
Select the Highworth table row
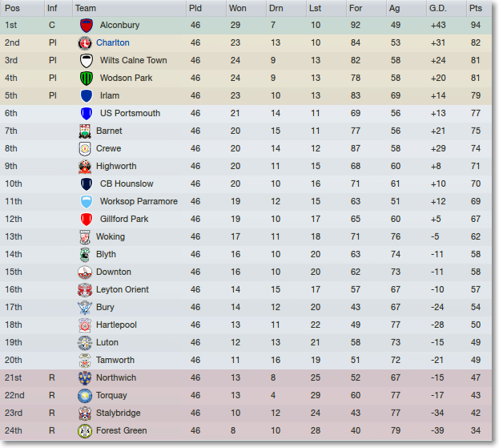[x=246, y=166]
